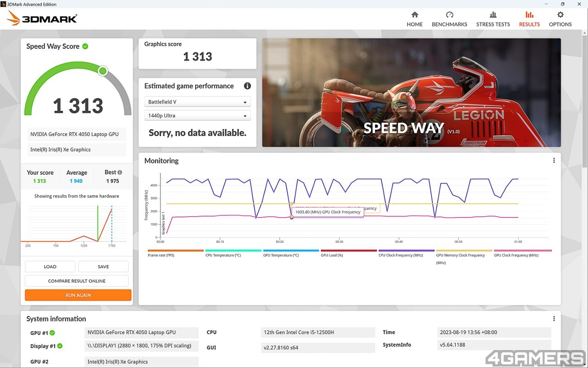The height and width of the screenshot is (368, 588).
Task: Click the Display #1 value field
Action: point(141,345)
